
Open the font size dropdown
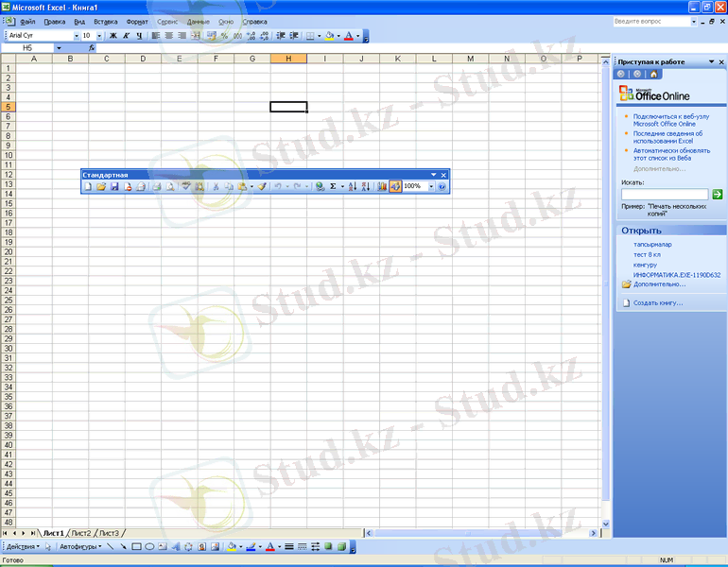100,36
